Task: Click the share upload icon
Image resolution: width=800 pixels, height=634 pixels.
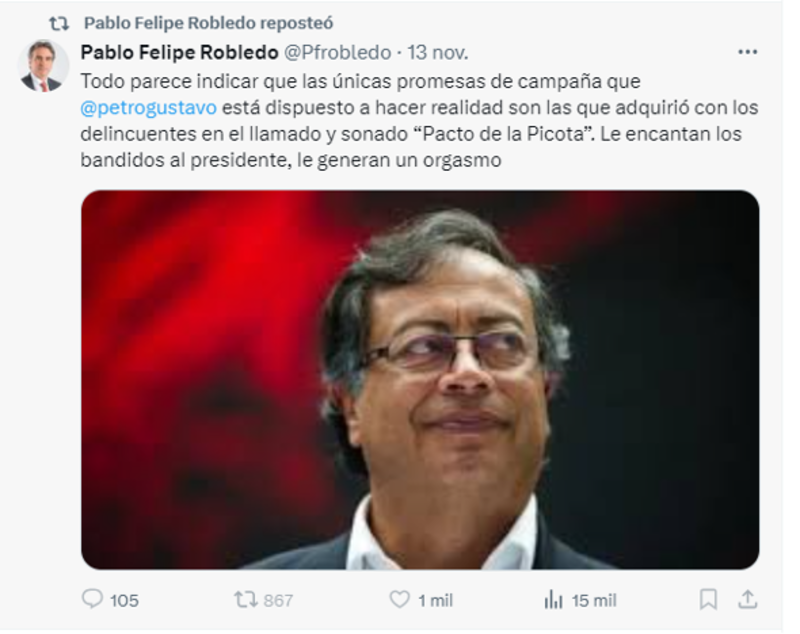Action: [747, 599]
